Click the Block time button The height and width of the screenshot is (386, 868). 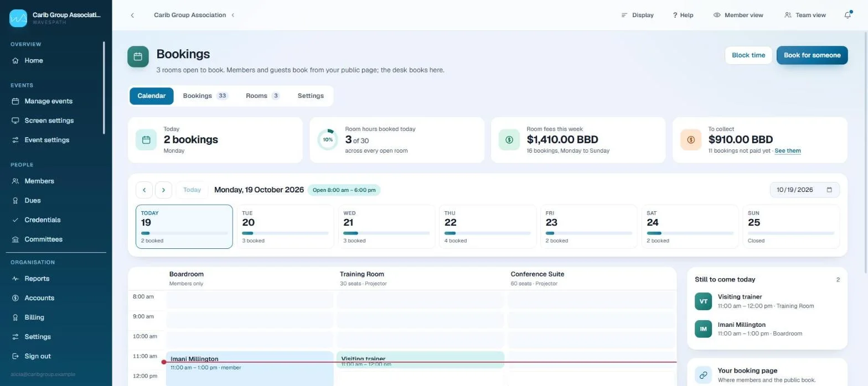tap(748, 55)
